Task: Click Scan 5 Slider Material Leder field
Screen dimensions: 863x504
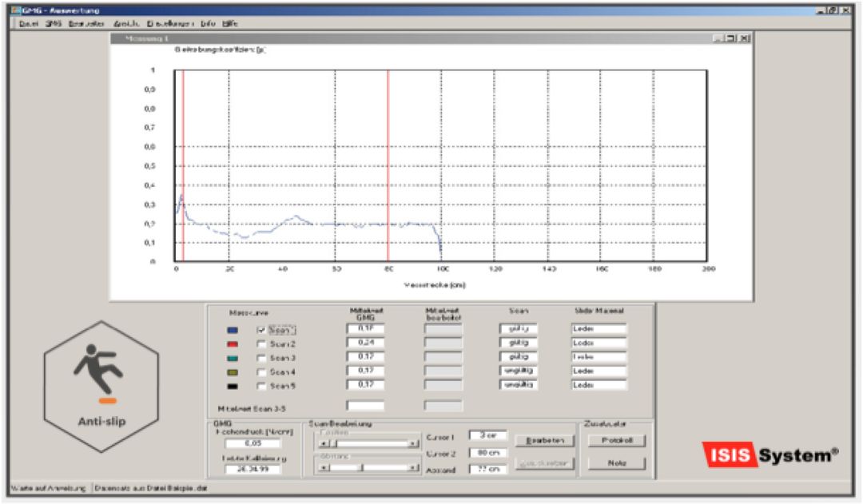Action: coord(599,385)
